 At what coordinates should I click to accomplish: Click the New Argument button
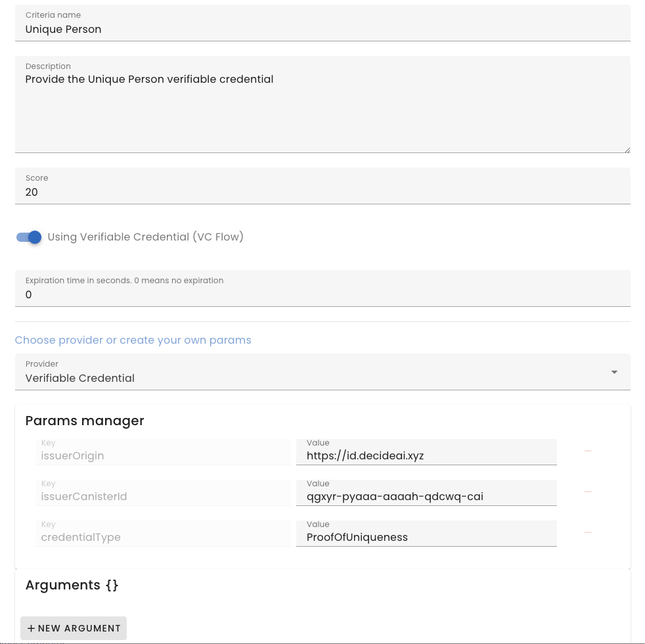pyautogui.click(x=74, y=628)
